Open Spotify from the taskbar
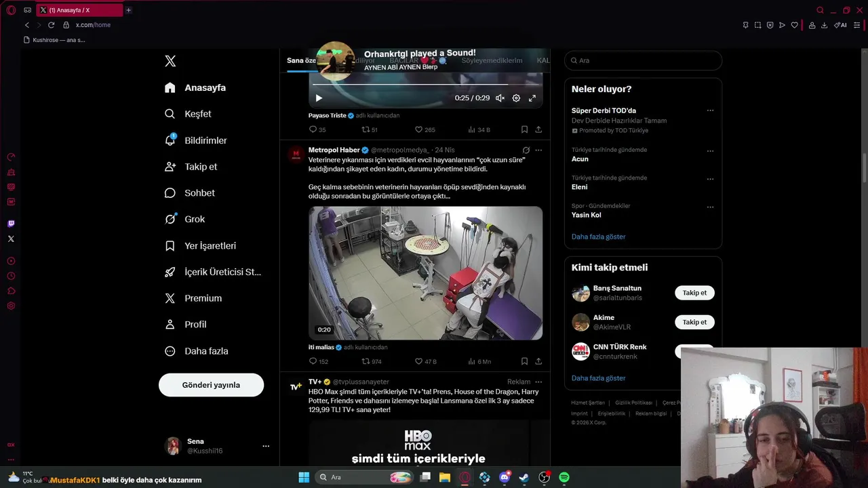 click(564, 477)
